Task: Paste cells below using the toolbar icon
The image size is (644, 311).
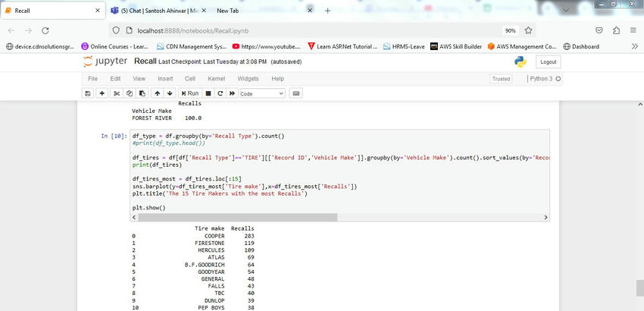Action: point(142,93)
